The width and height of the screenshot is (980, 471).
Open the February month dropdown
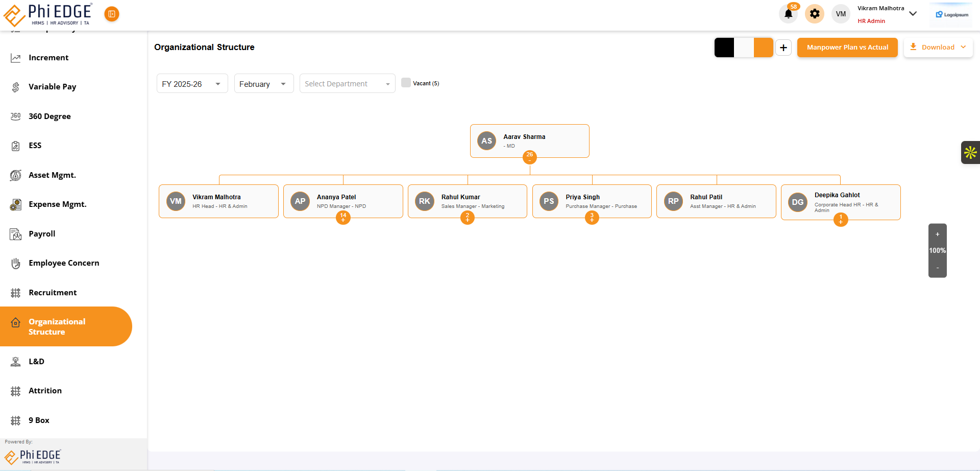click(x=263, y=84)
